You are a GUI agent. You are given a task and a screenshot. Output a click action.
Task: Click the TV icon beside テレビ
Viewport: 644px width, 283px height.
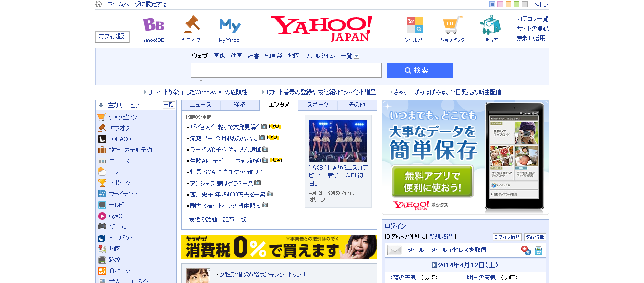[102, 205]
